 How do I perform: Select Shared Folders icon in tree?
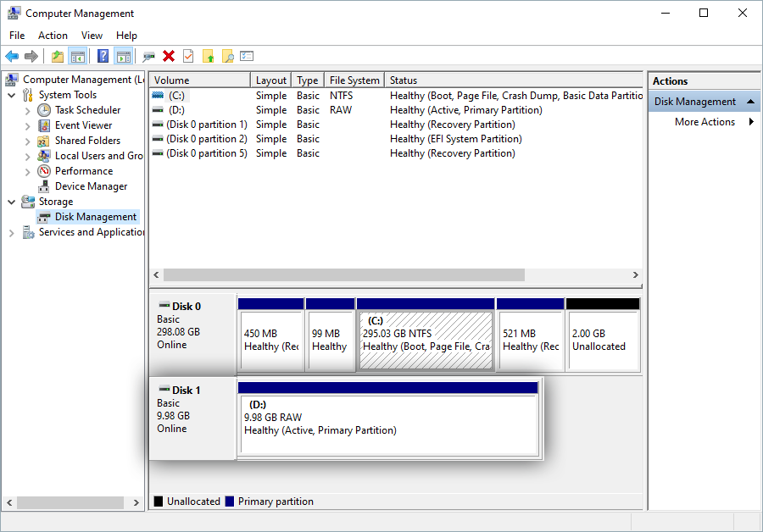(x=44, y=141)
